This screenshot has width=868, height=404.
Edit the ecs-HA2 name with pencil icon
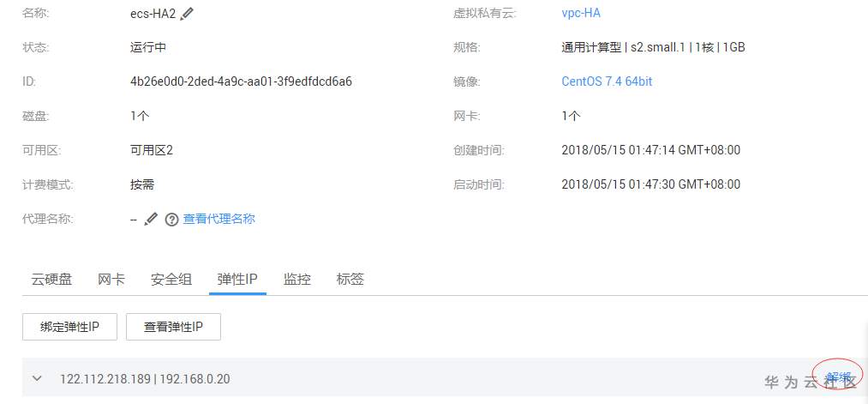(x=187, y=14)
